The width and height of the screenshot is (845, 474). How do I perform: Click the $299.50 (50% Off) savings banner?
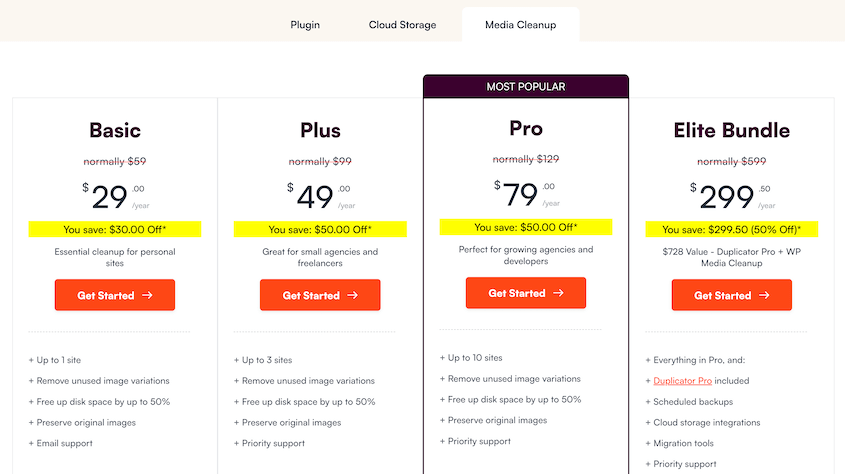731,229
